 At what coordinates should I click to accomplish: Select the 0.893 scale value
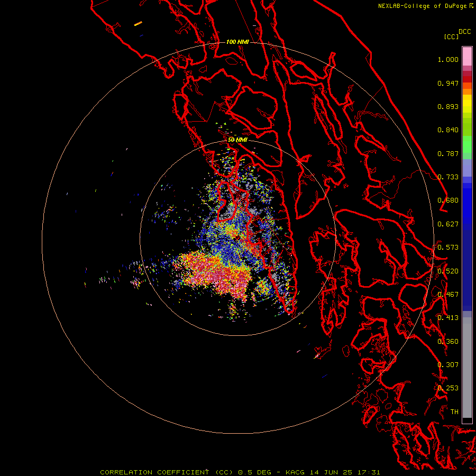tap(448, 106)
